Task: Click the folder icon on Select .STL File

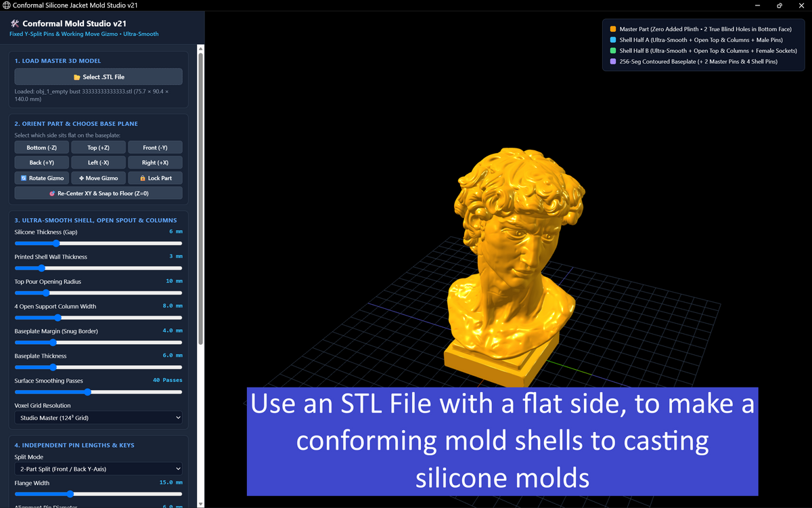Action: click(76, 77)
